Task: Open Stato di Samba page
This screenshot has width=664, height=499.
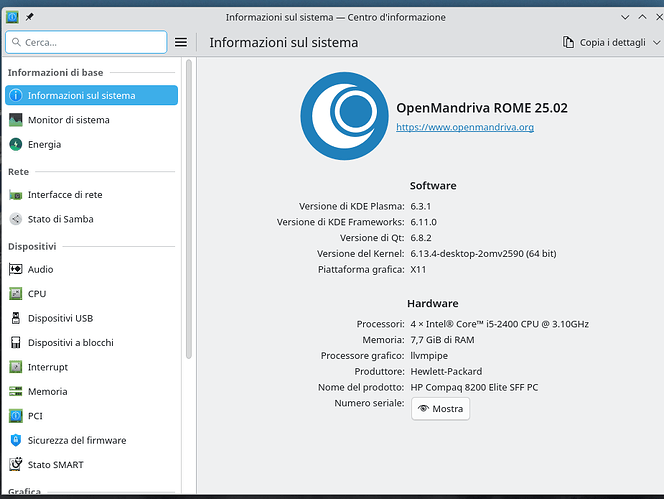Action: click(91, 219)
